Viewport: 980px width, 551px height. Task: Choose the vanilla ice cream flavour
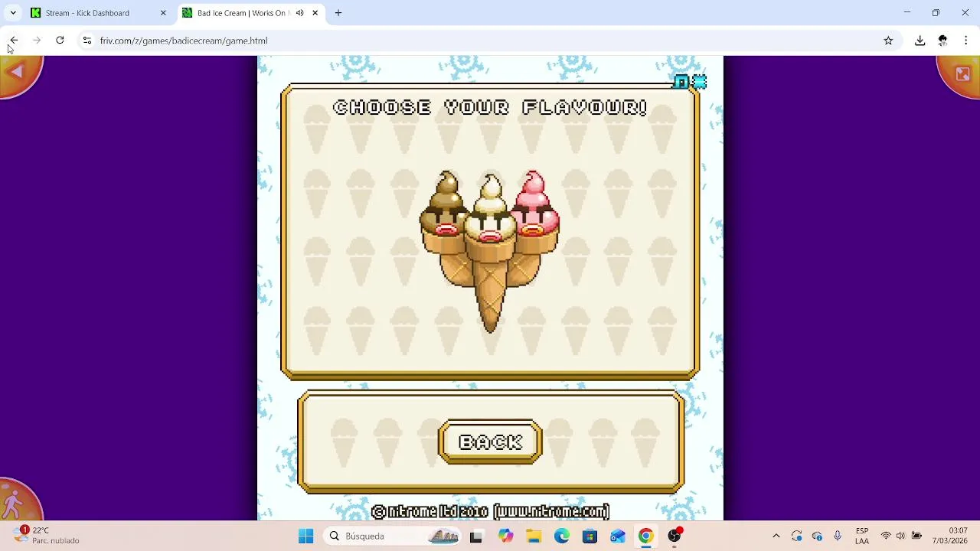pos(491,253)
